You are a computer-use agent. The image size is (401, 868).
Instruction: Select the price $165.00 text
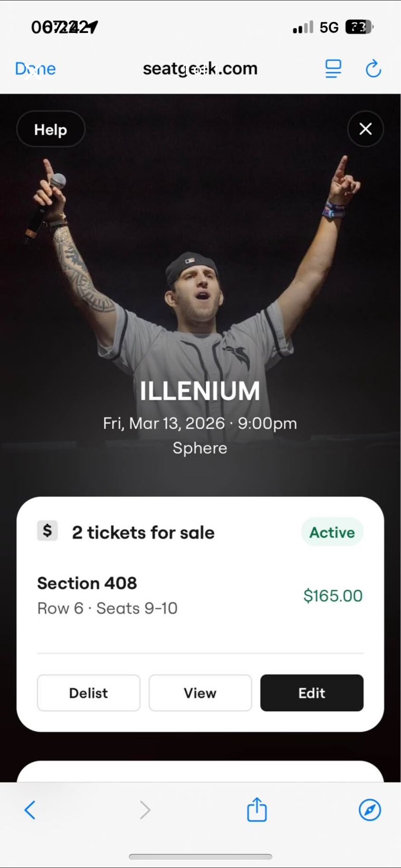coord(333,595)
